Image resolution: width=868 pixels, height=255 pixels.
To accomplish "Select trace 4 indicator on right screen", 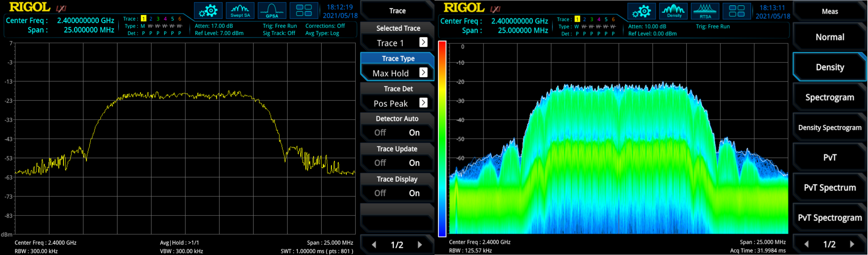I will 599,19.
